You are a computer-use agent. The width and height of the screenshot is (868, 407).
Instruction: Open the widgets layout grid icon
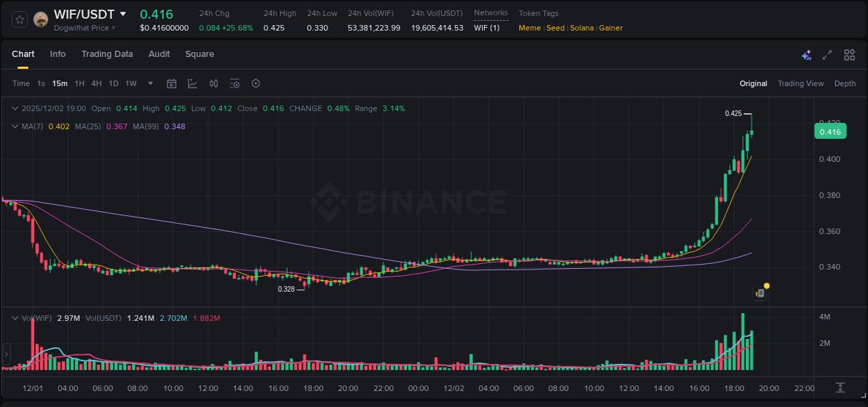[x=849, y=54]
